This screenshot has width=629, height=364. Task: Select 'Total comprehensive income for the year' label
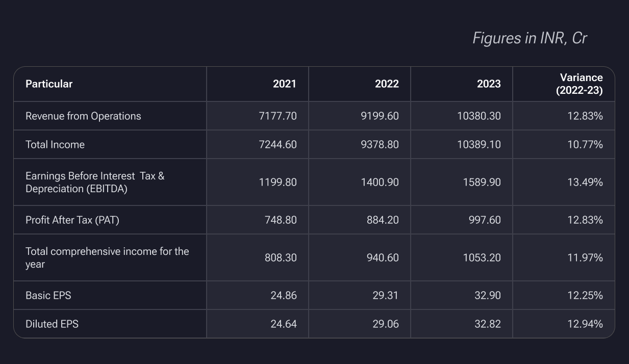pyautogui.click(x=107, y=257)
